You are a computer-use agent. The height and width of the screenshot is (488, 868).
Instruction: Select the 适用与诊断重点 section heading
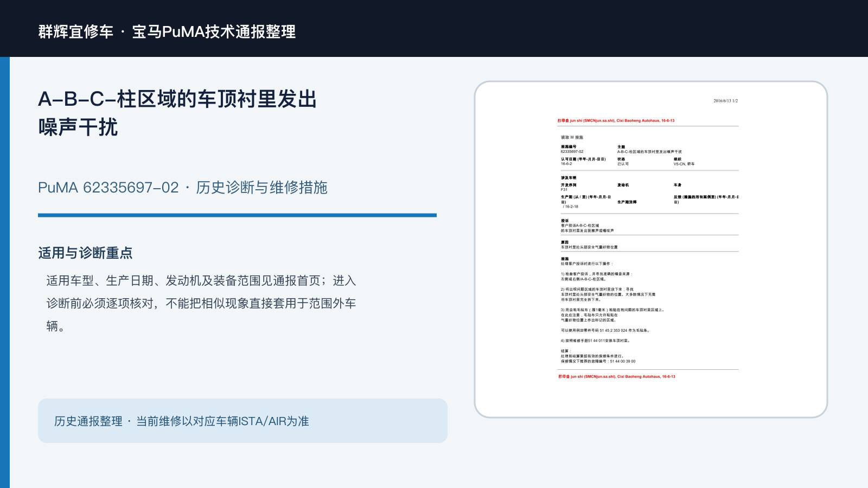pos(85,253)
